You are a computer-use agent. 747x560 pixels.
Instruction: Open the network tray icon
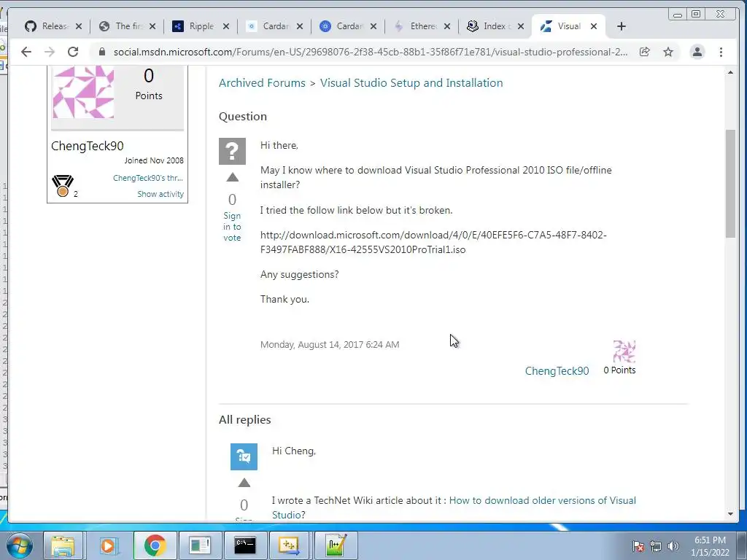point(656,546)
